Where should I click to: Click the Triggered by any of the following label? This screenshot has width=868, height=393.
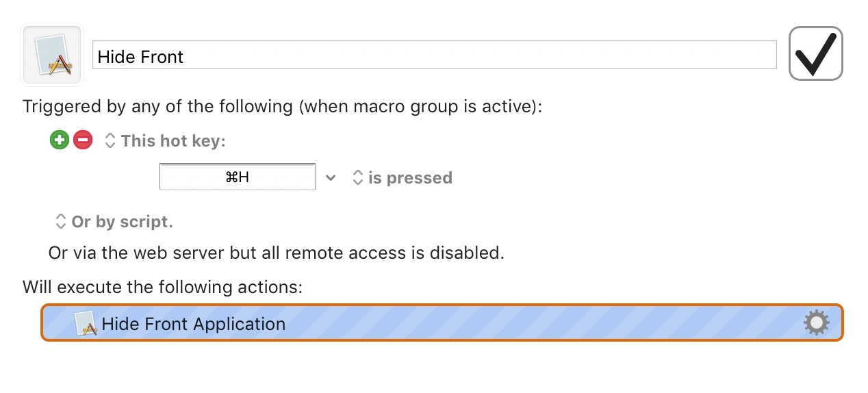tap(282, 107)
